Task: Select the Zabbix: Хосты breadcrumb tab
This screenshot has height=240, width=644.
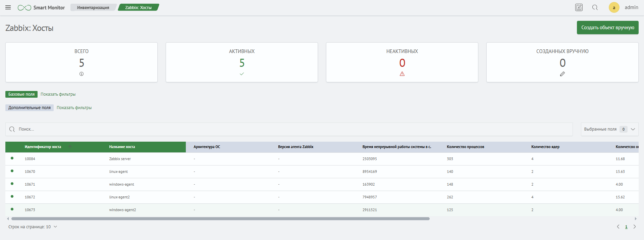Action: tap(138, 7)
